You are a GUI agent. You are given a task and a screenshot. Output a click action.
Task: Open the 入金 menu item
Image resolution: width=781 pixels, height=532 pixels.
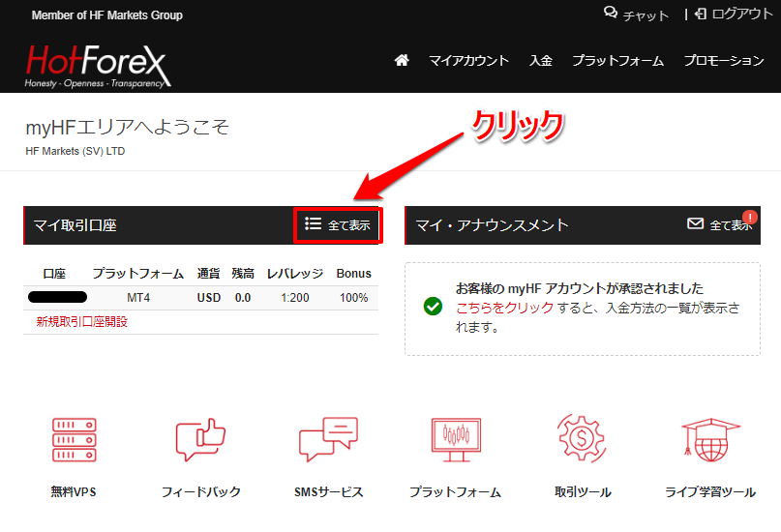pyautogui.click(x=540, y=61)
